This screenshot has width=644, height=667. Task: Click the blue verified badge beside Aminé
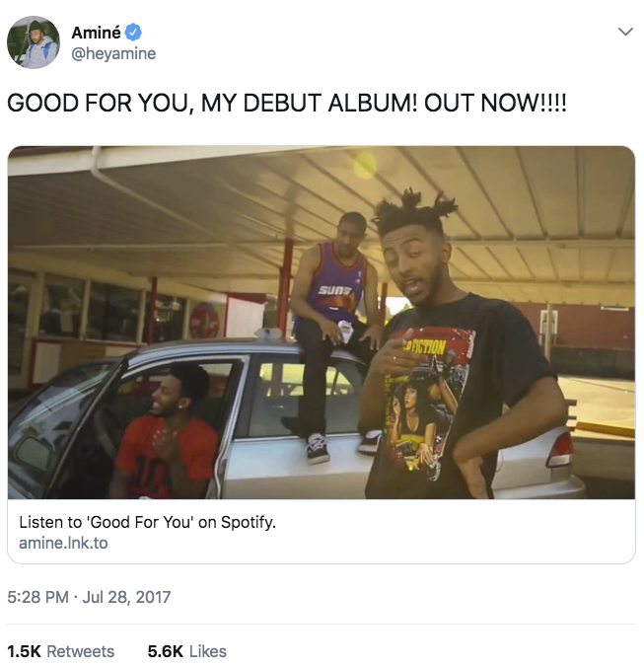(133, 33)
